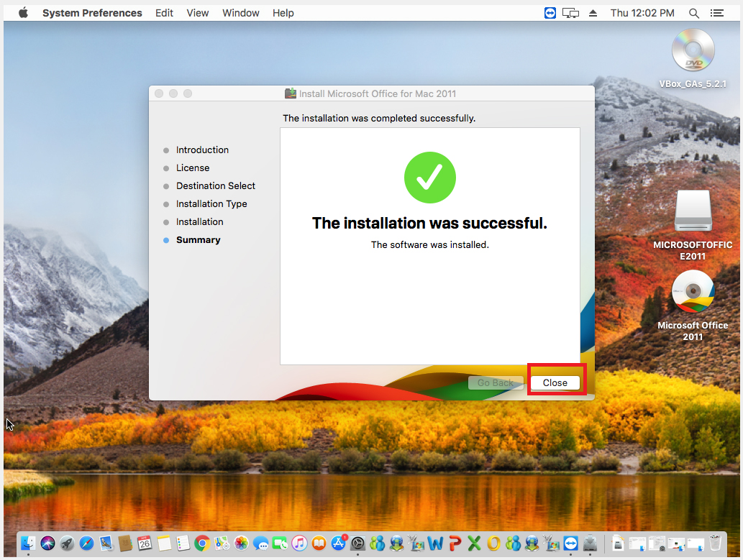Screen dimensions: 743x560
Task: Open Spotlight search in menu bar
Action: [694, 13]
